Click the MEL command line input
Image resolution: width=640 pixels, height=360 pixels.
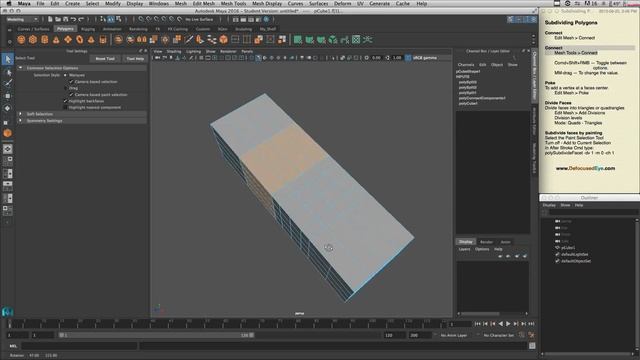[80, 346]
